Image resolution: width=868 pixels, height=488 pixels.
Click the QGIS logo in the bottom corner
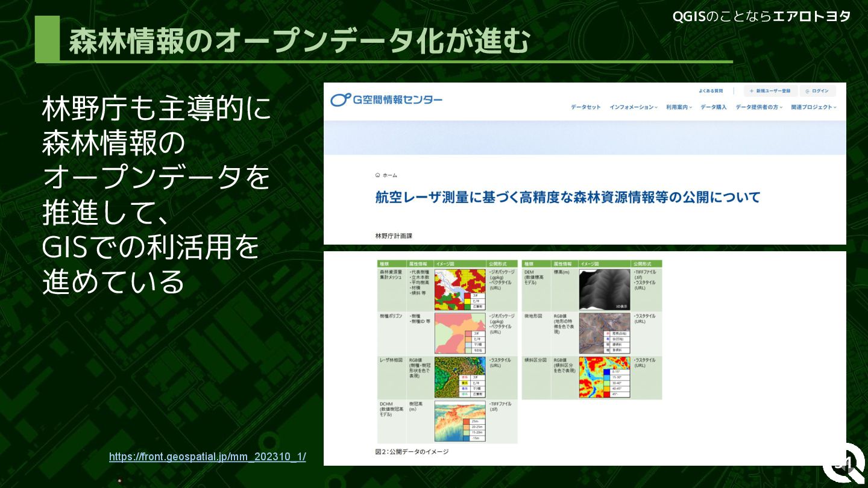click(844, 465)
